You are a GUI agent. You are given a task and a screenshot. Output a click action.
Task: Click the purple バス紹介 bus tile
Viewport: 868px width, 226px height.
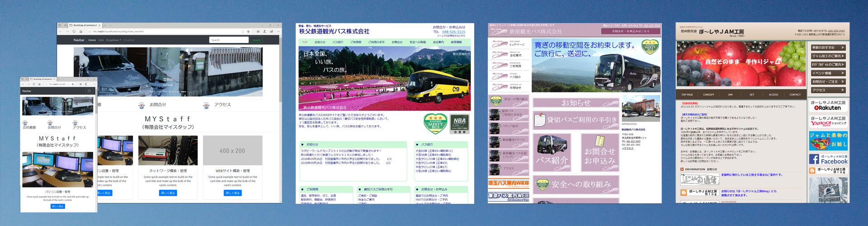552,152
